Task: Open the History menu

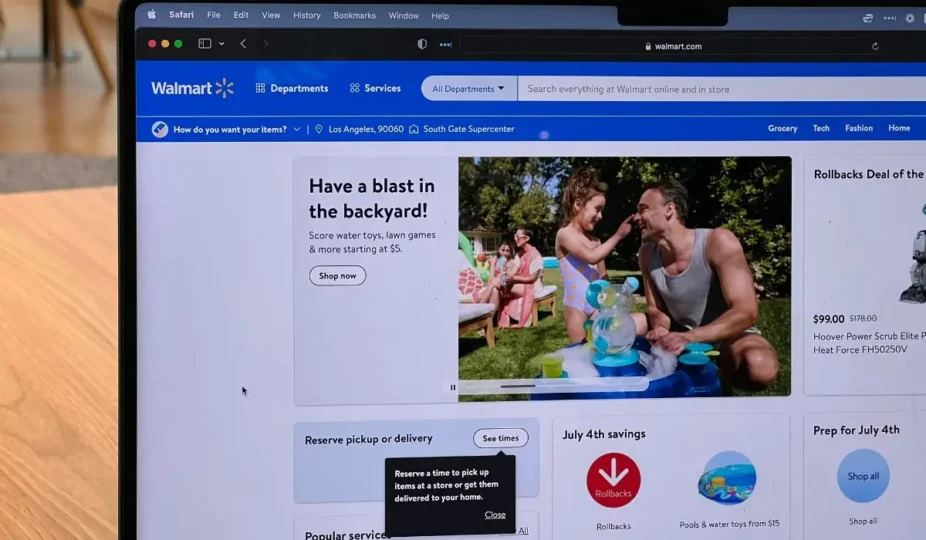Action: point(307,16)
